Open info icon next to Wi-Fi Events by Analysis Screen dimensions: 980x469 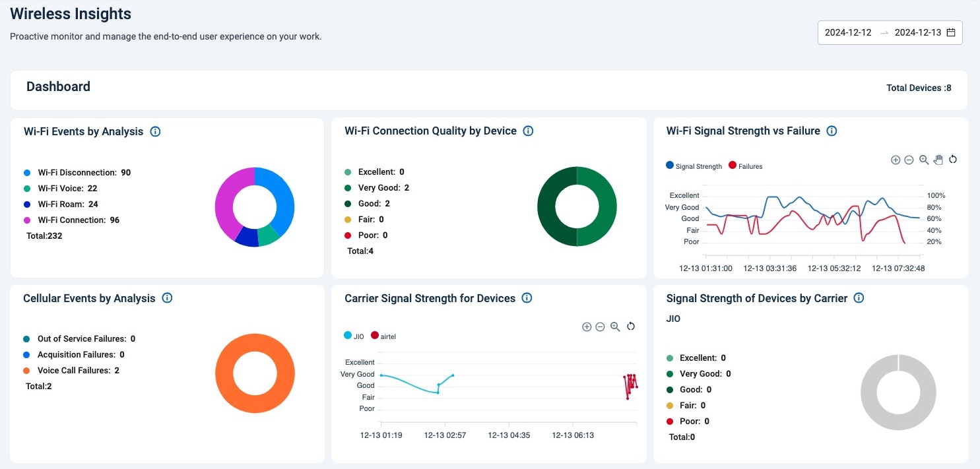[x=155, y=131]
